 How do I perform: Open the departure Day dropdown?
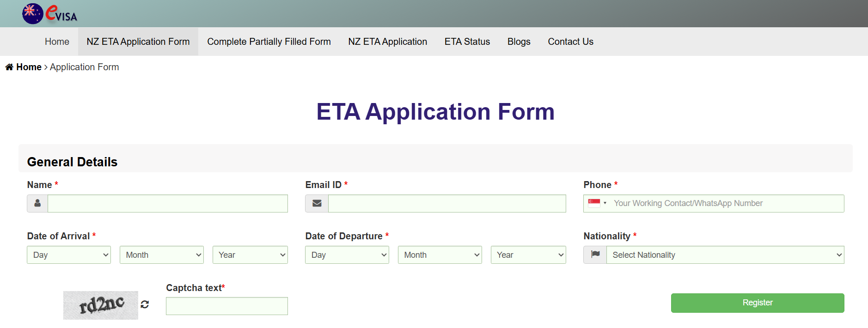(x=347, y=255)
